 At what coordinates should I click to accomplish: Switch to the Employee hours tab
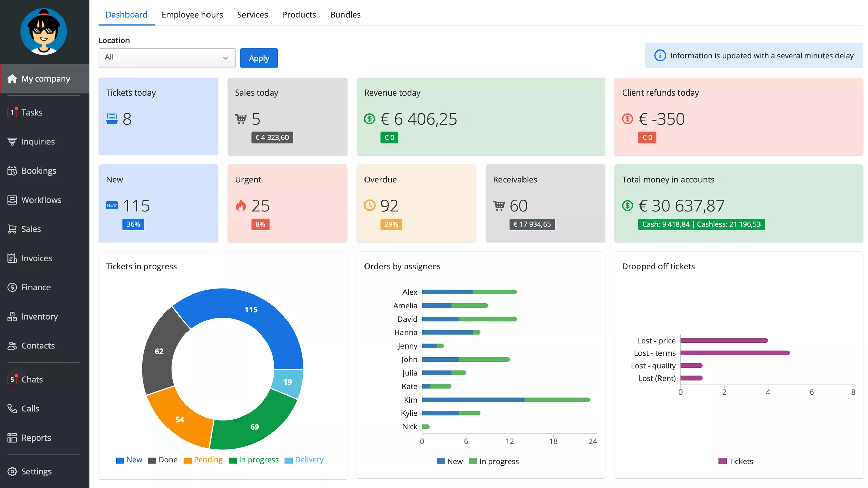point(192,15)
